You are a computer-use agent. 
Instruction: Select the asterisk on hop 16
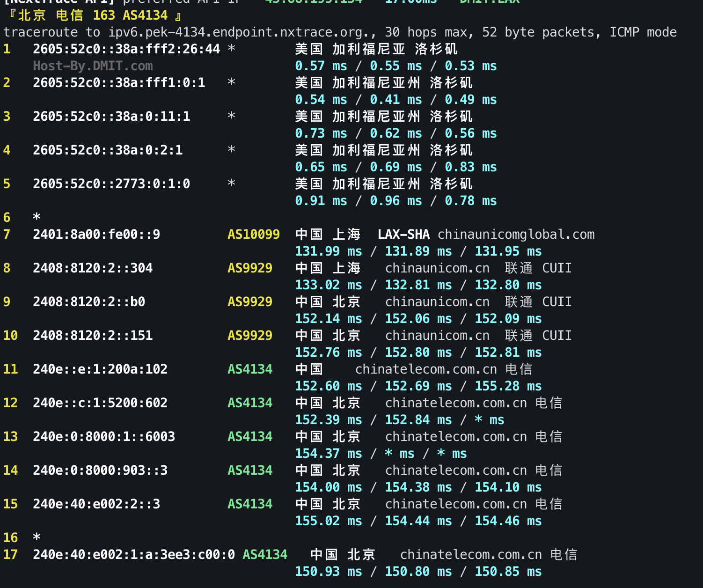pos(36,537)
